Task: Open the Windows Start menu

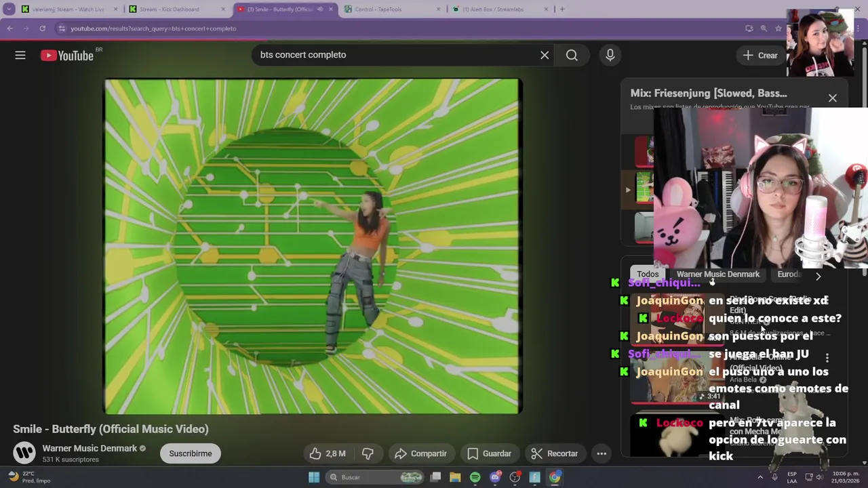Action: coord(314,477)
